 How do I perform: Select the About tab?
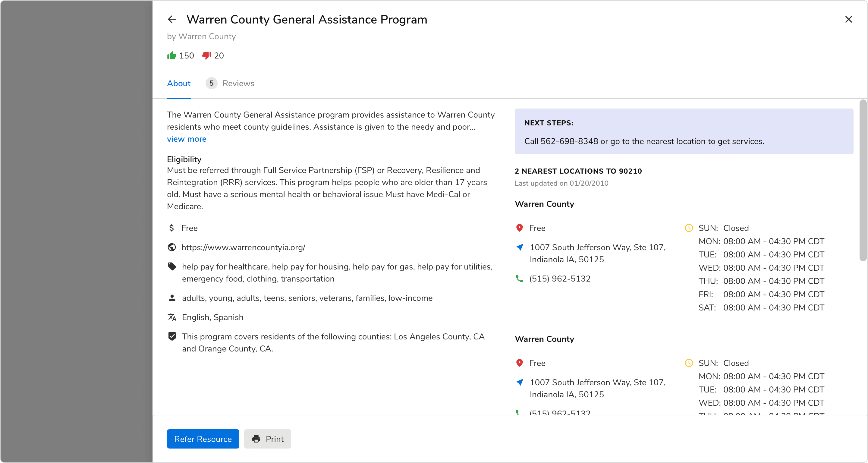[x=179, y=83]
